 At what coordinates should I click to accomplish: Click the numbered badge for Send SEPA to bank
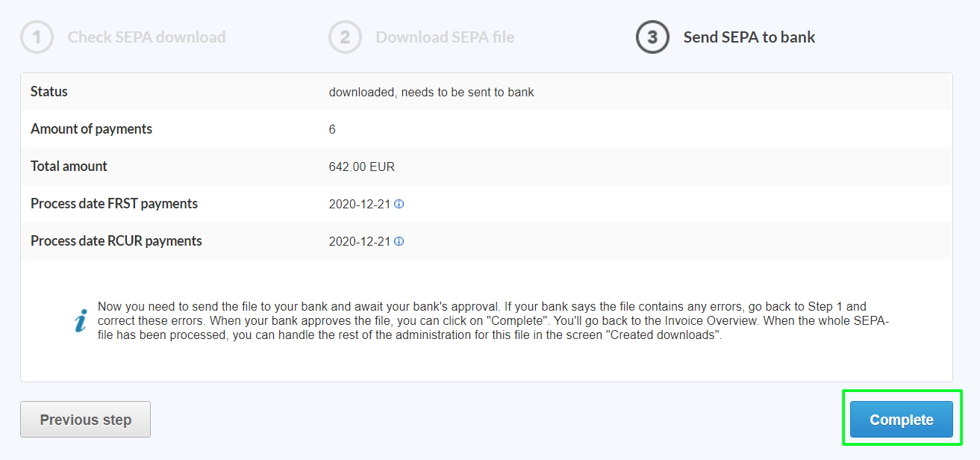click(x=651, y=37)
